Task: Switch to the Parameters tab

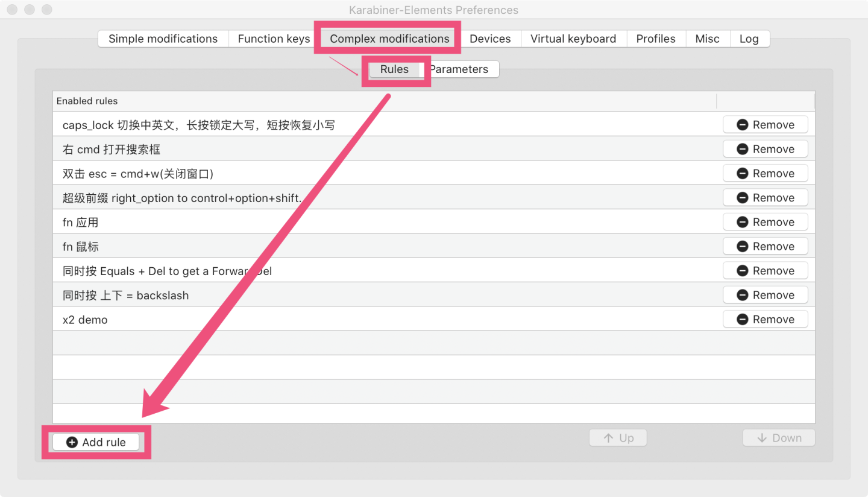Action: (x=460, y=69)
